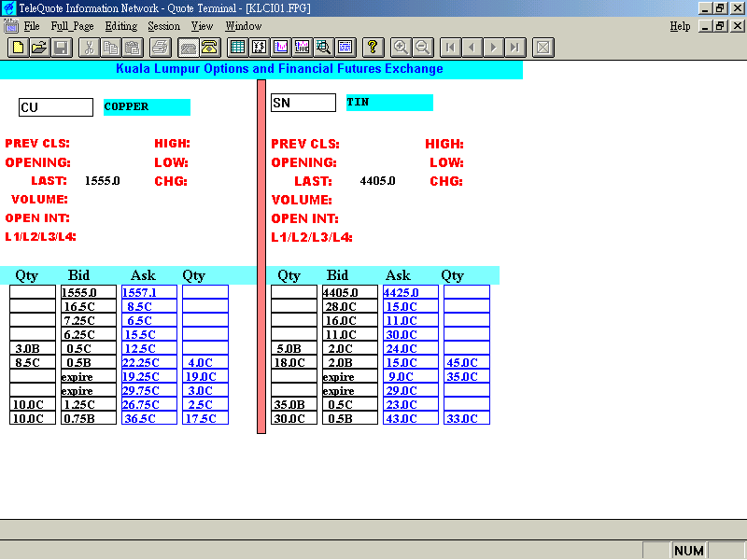Click the zoom in magnifier icon
This screenshot has width=747, height=560.
(401, 48)
